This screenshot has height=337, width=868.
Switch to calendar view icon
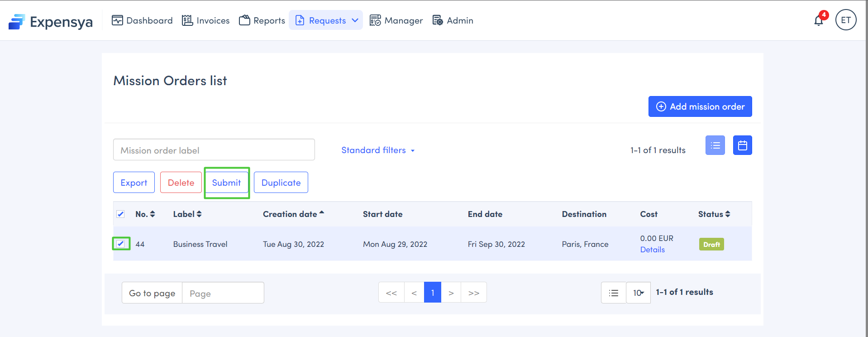click(742, 145)
